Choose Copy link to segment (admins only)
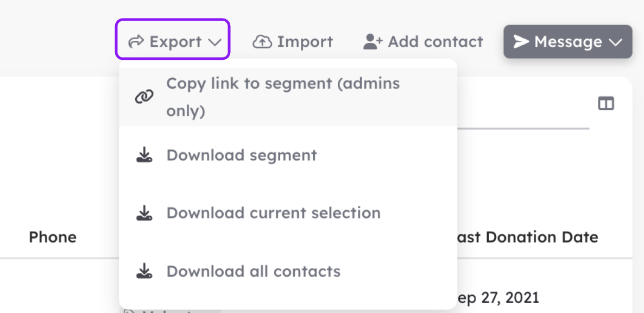Viewport: 644px width, 313px height. tap(288, 97)
